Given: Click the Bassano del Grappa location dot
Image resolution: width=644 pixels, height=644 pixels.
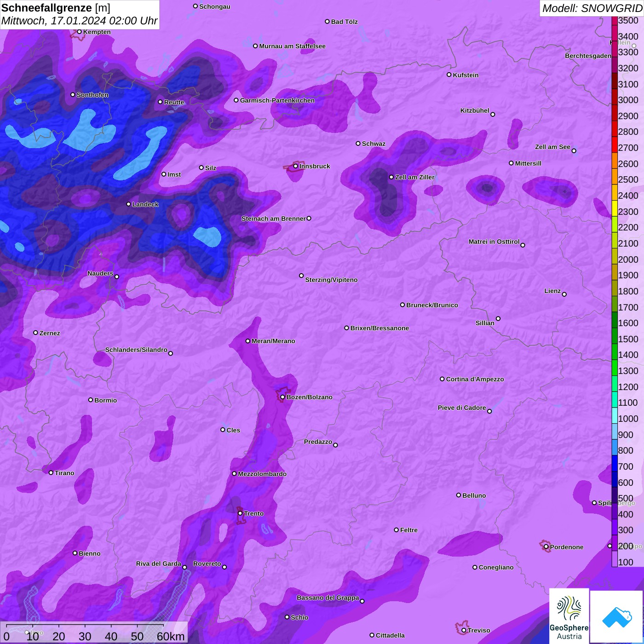Looking at the screenshot, I should coord(362,601).
